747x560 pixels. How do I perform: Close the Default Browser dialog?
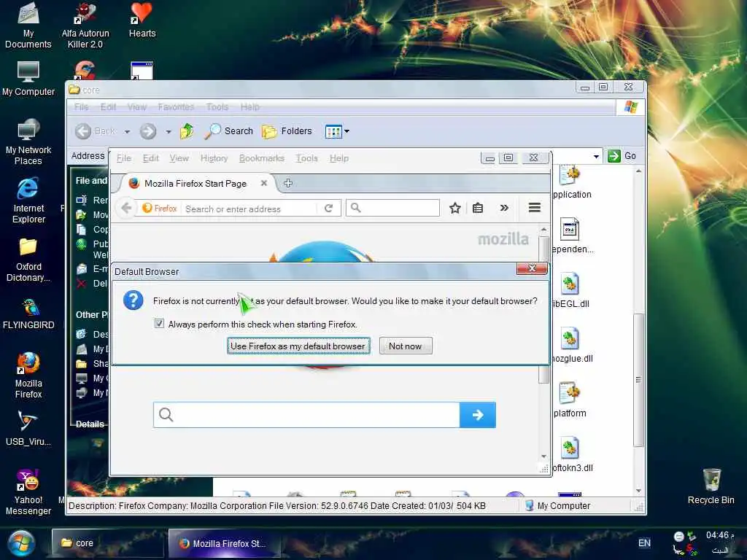(532, 268)
